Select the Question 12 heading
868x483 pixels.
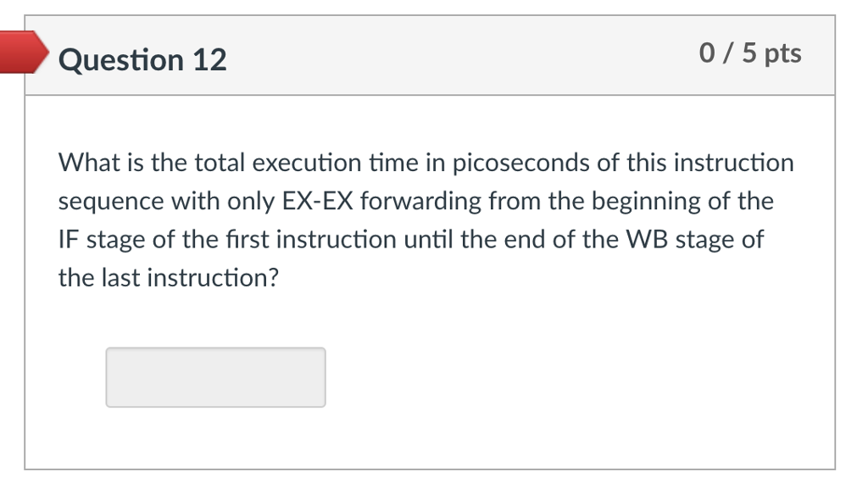tap(143, 60)
